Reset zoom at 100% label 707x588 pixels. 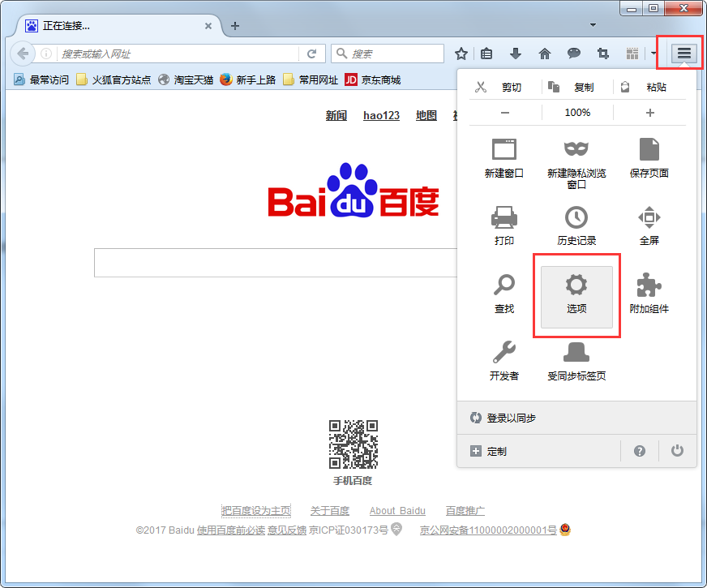(x=577, y=113)
